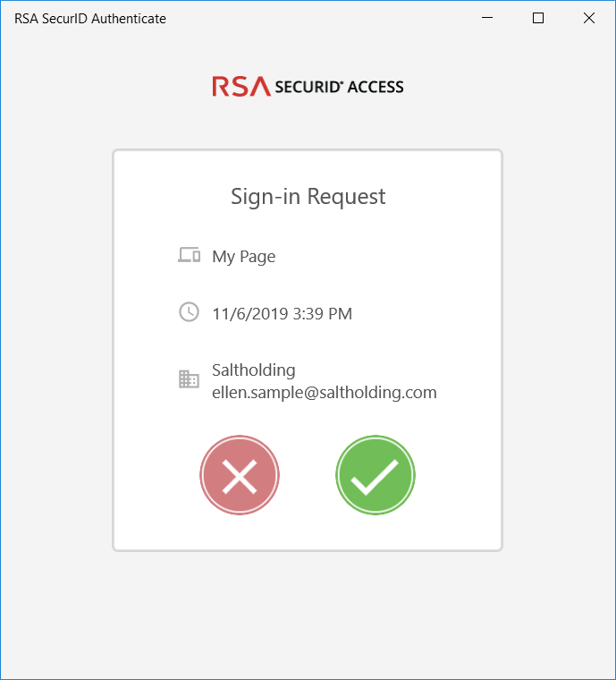Screen dimensions: 616x680
Task: Click the Saltholding company name
Action: pos(253,370)
